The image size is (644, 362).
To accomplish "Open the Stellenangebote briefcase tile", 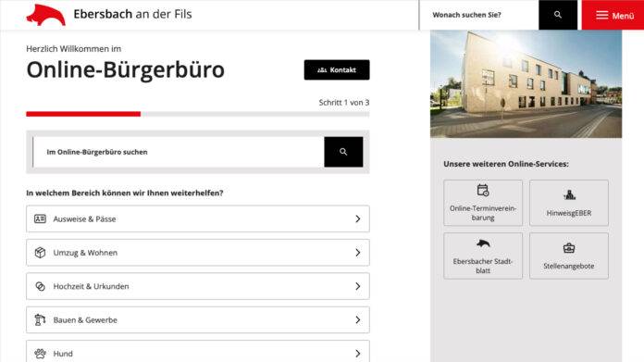I will pyautogui.click(x=569, y=256).
